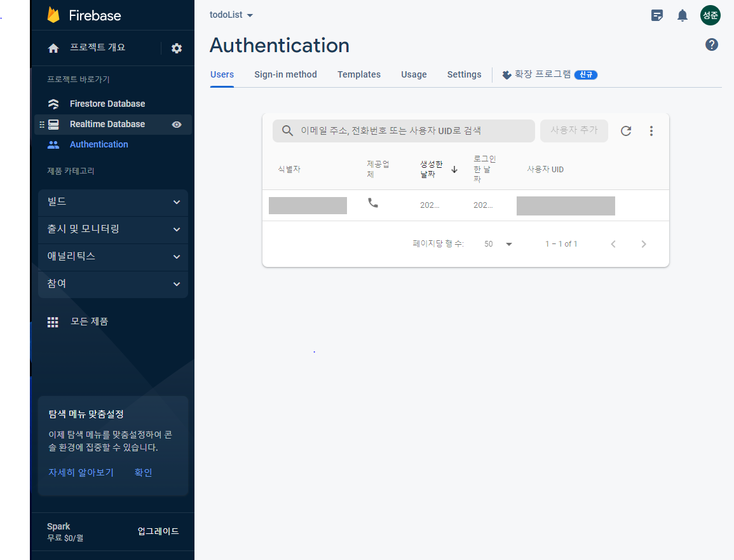Click the 업그레이드 button
Viewport: 734px width, 560px height.
(158, 531)
